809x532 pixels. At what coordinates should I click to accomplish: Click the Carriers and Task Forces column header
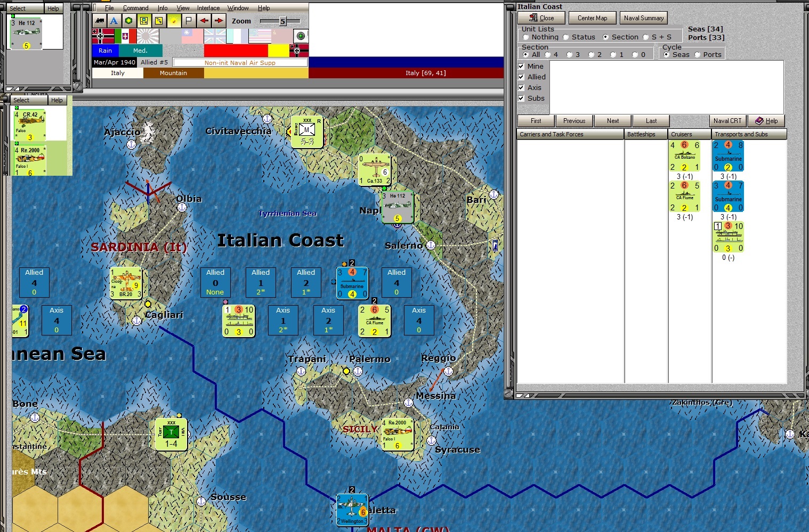point(570,134)
